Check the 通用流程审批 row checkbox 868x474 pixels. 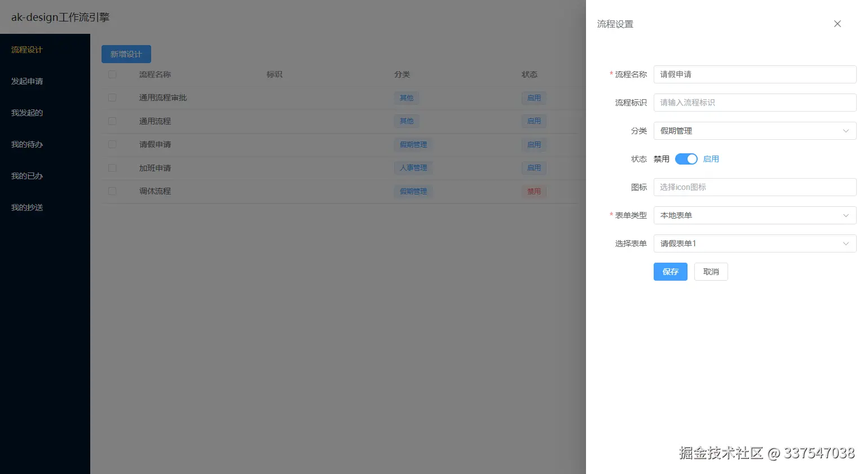tap(112, 98)
